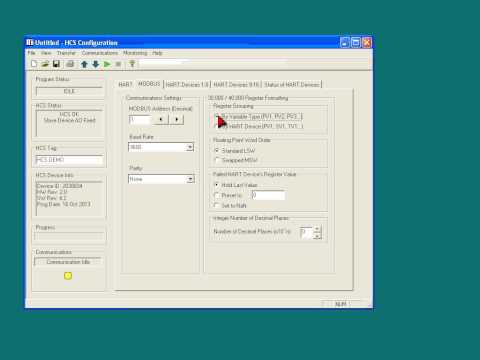Click the IDLE program status text
Image resolution: width=480 pixels, height=360 pixels.
[69, 91]
